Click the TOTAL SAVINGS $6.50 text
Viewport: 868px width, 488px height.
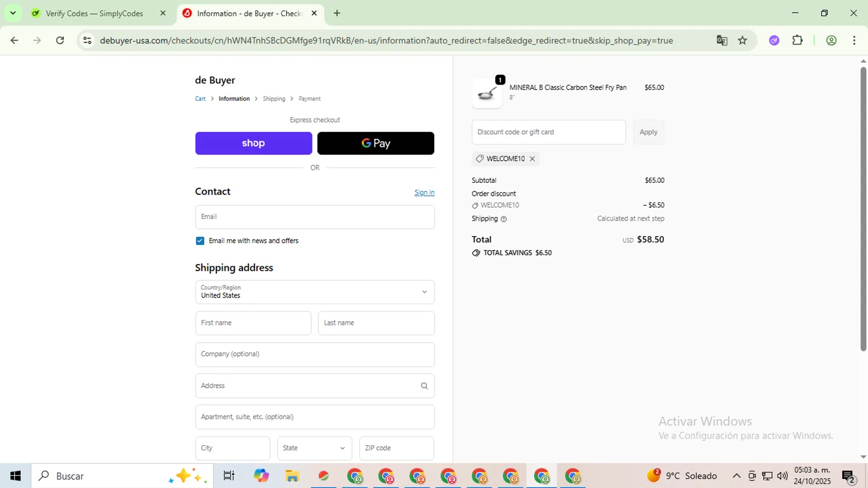click(517, 253)
